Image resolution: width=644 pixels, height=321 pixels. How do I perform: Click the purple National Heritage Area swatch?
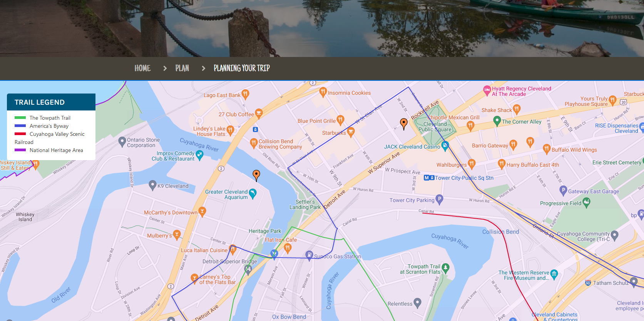click(20, 150)
